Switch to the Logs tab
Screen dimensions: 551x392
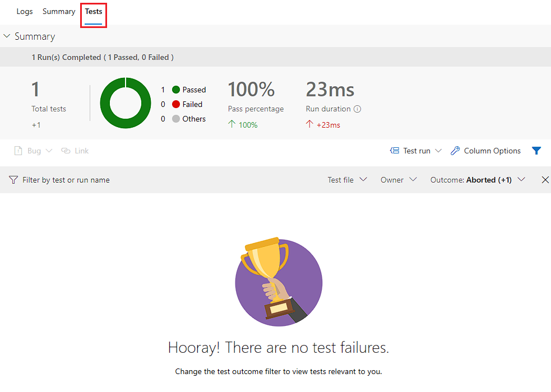[24, 11]
